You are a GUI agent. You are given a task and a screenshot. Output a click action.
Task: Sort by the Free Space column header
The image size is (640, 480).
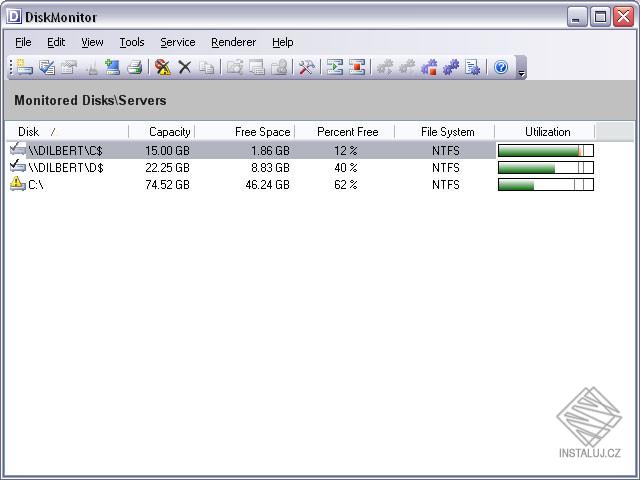click(x=244, y=132)
